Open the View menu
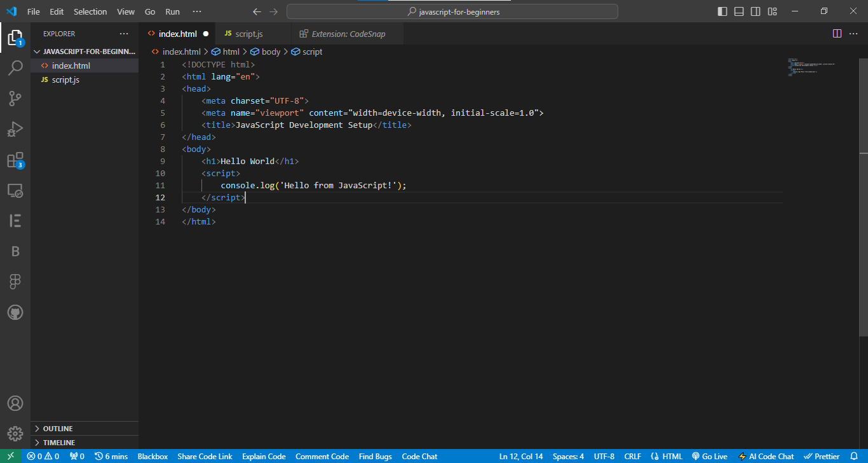The height and width of the screenshot is (463, 868). (126, 11)
